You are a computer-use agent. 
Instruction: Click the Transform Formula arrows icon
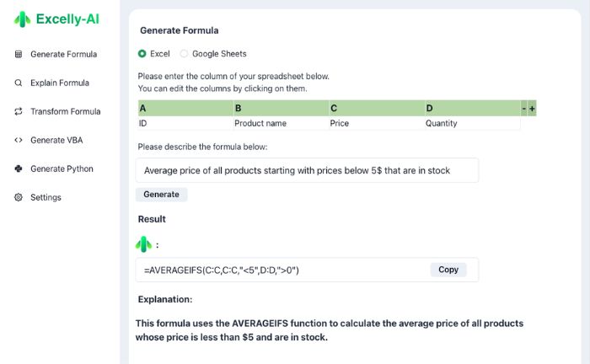[19, 111]
